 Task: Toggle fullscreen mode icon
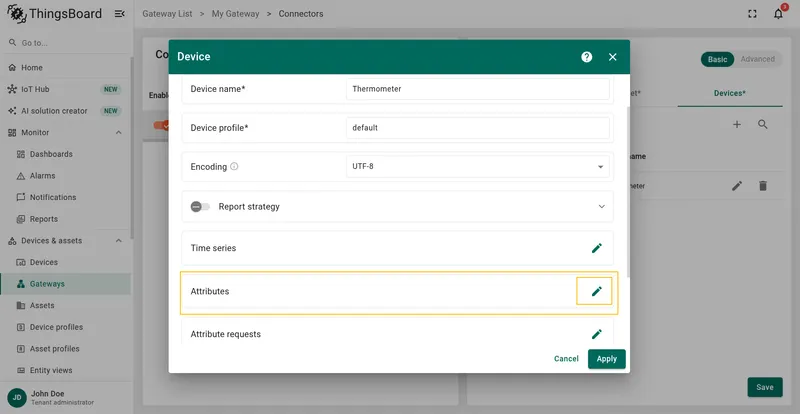pos(752,14)
